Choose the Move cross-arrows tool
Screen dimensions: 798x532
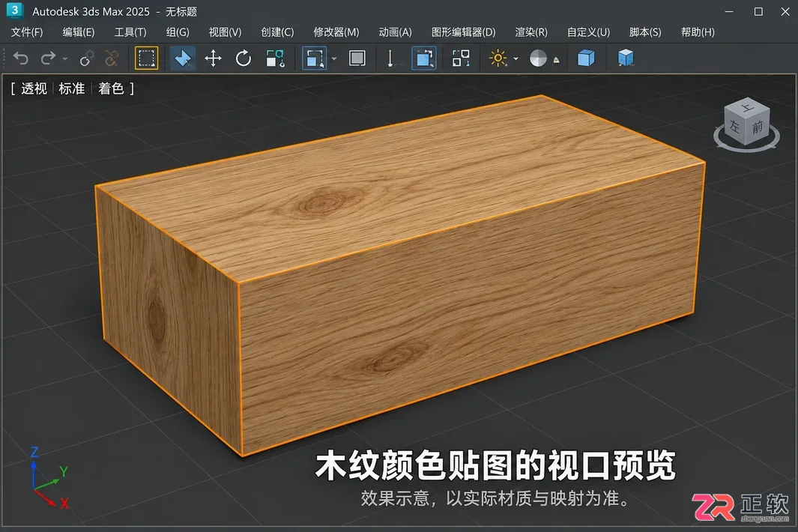[x=213, y=58]
